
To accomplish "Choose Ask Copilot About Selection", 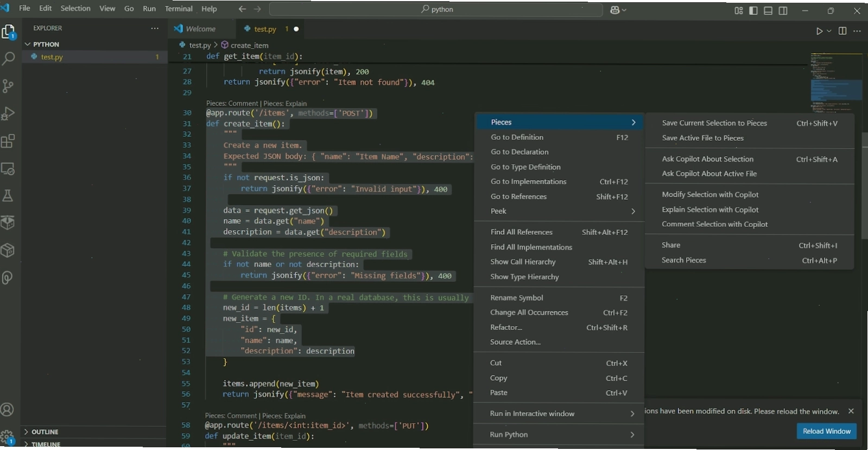I will click(x=749, y=159).
